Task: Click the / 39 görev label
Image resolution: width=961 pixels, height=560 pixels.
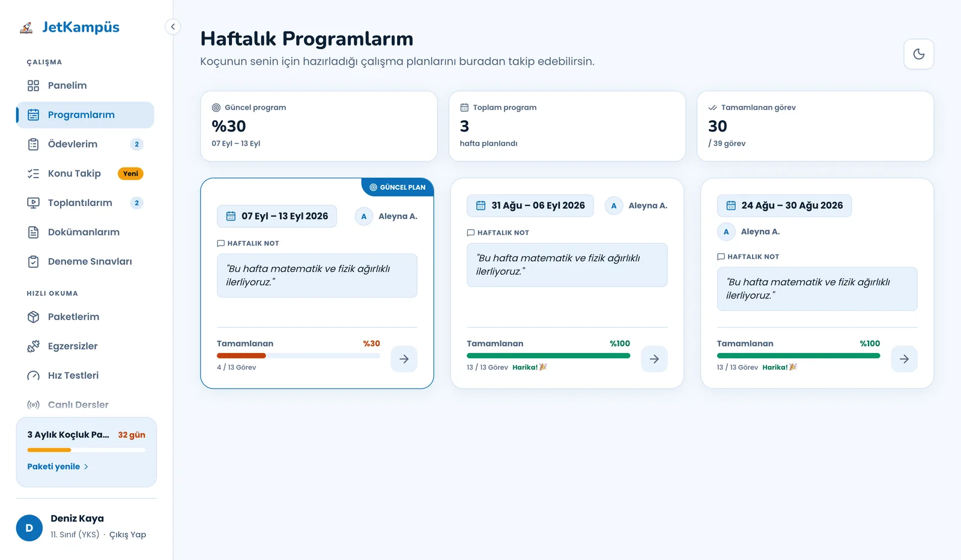Action: tap(727, 143)
